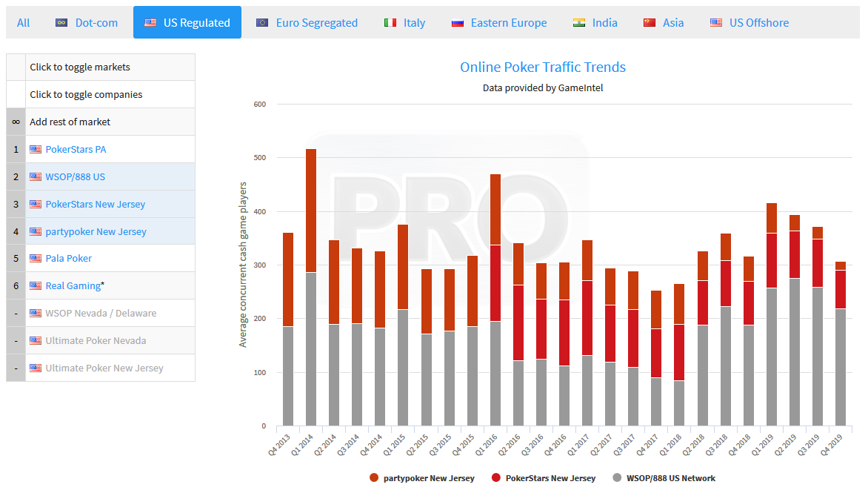Click the orange partypoker bar segment for Q4 2013
This screenshot has width=868, height=493.
(288, 279)
